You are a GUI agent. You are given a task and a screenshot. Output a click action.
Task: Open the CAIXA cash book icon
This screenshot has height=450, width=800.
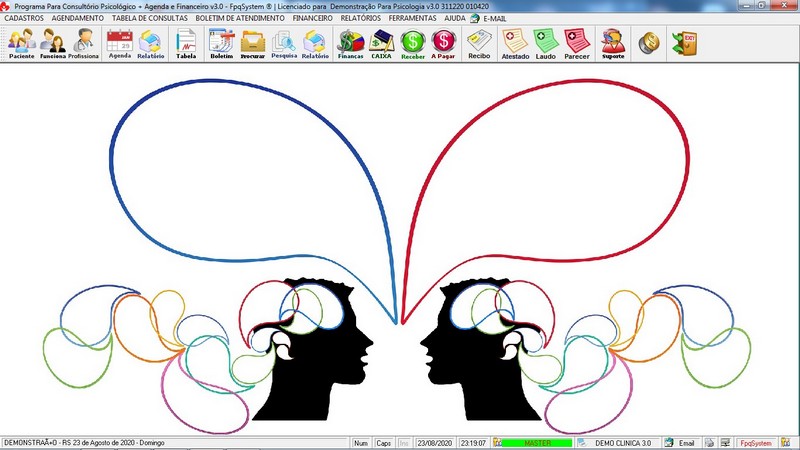coord(382,44)
